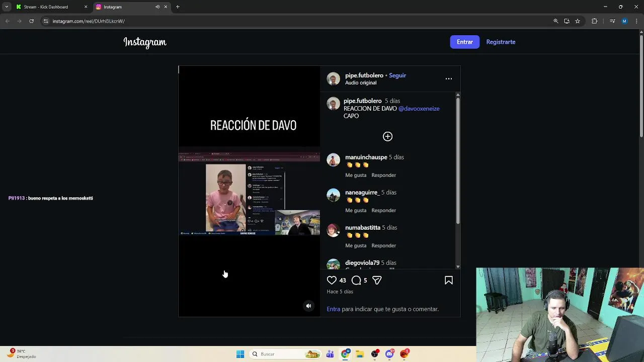644x362 pixels.
Task: Follow pipe.futbolero with Seguir
Action: point(397,75)
